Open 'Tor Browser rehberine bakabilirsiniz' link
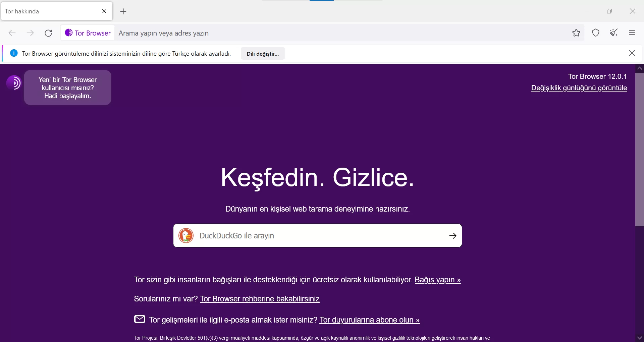Image resolution: width=644 pixels, height=342 pixels. coord(260,299)
